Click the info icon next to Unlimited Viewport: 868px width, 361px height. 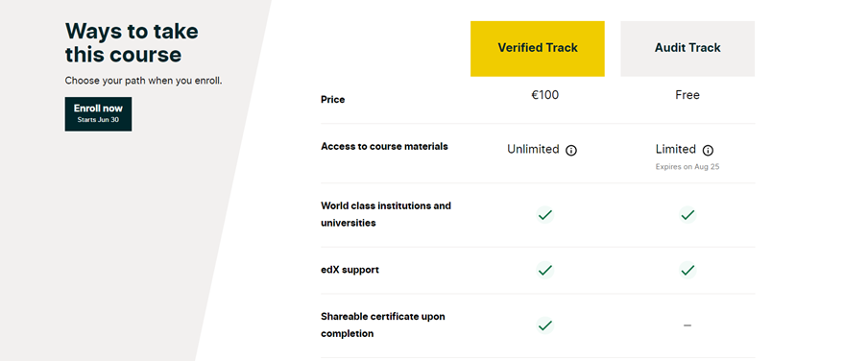point(571,150)
